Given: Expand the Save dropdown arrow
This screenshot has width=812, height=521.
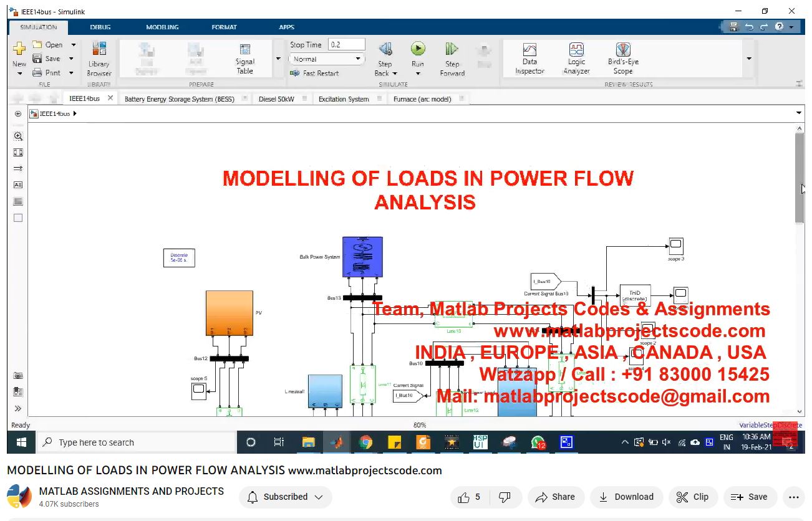Looking at the screenshot, I should pos(72,59).
